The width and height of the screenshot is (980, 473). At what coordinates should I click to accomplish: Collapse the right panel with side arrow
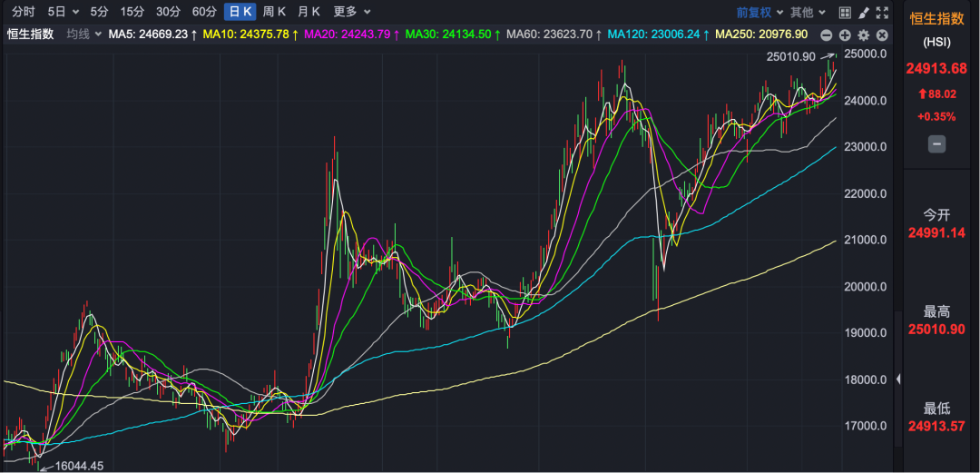coord(898,379)
